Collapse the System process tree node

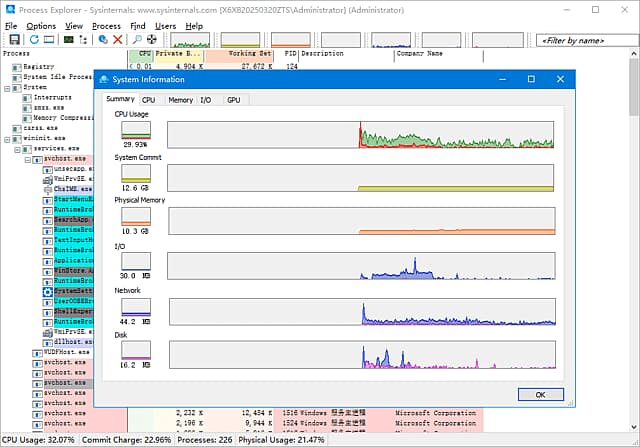click(7, 87)
